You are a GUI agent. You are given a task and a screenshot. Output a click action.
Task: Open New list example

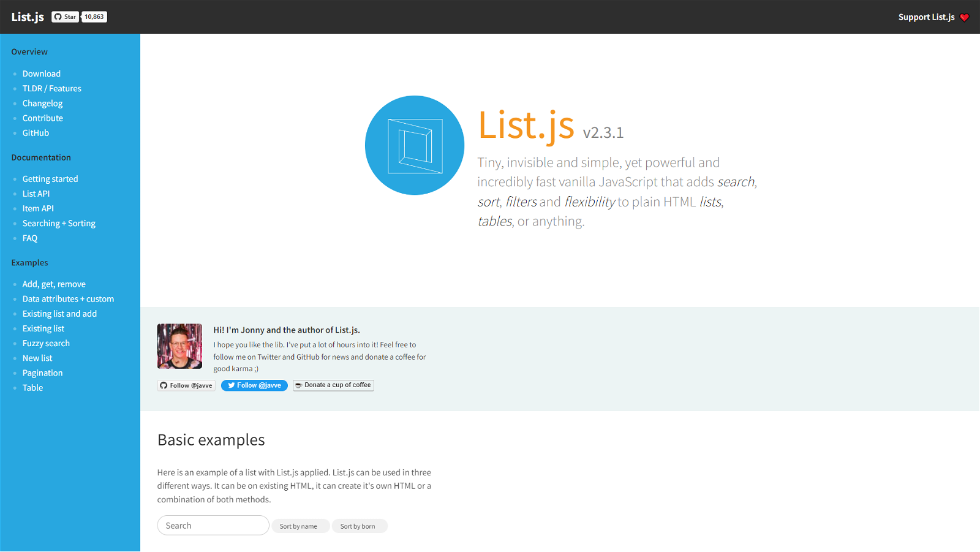[x=37, y=358]
